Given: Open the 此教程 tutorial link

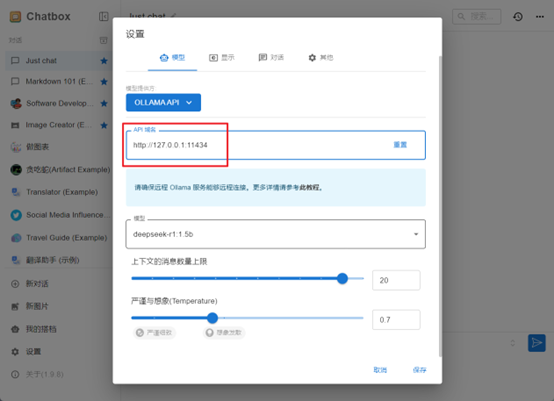Looking at the screenshot, I should point(310,188).
